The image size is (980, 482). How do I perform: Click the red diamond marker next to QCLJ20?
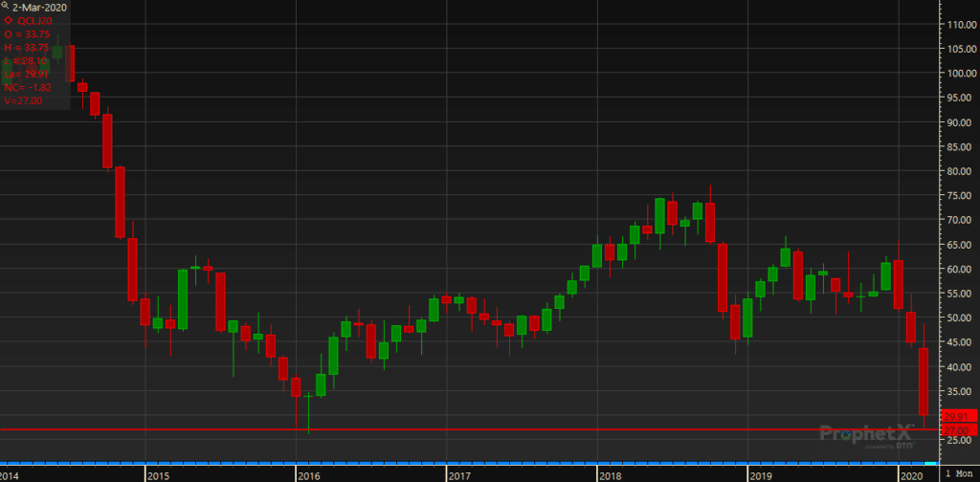point(9,19)
